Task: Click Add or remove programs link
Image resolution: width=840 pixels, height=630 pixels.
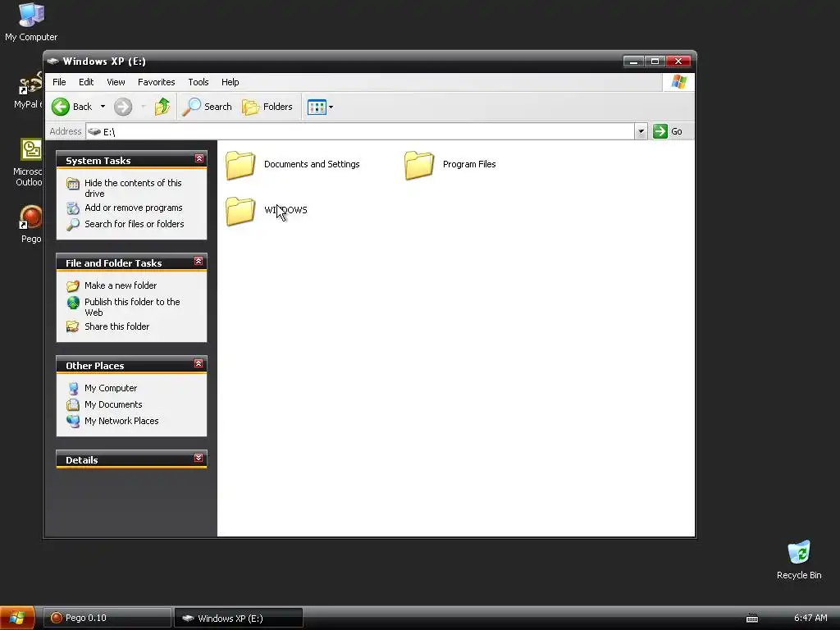Action: 134,208
